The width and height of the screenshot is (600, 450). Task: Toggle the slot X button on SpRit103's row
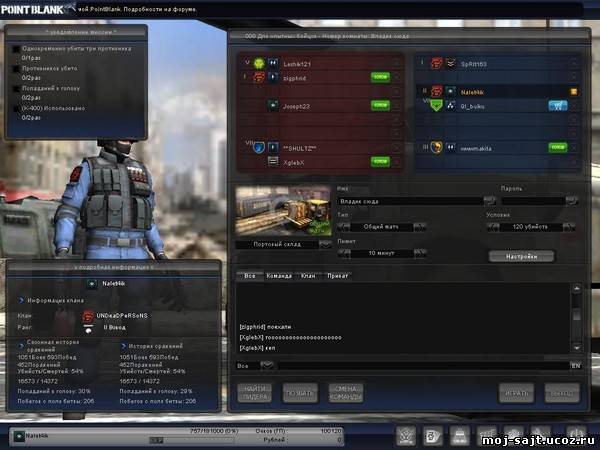coord(574,64)
